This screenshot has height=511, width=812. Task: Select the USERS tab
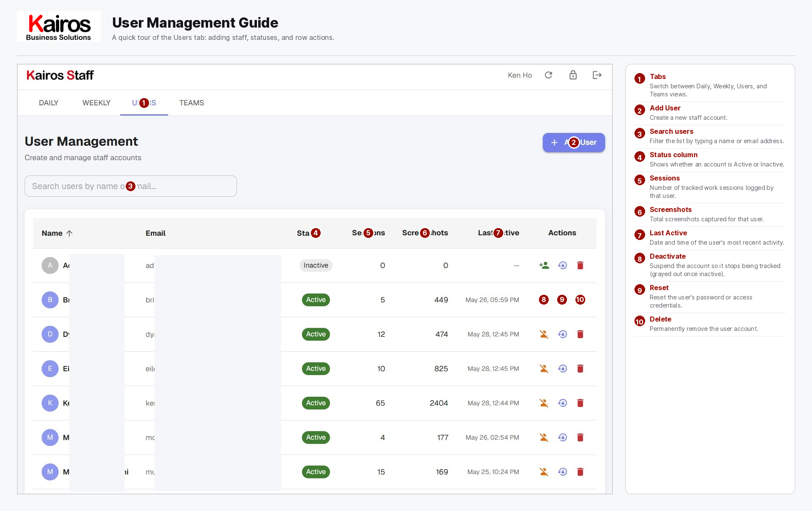coord(144,103)
